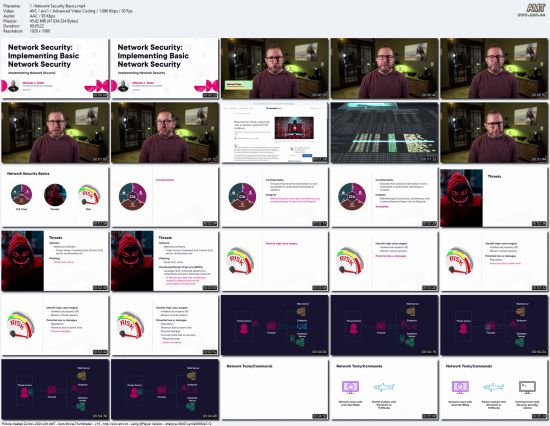Click the Nmap monitor icon in two-icon tools slide
Image resolution: width=550 pixels, height=426 pixels.
(350, 387)
